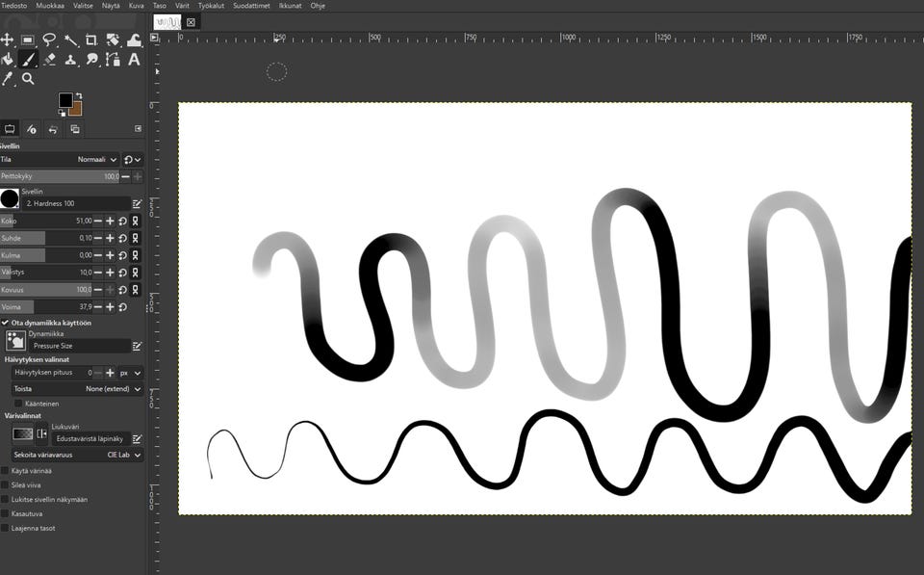Tick Lukitse sivellin näkymään checkbox

click(x=6, y=500)
